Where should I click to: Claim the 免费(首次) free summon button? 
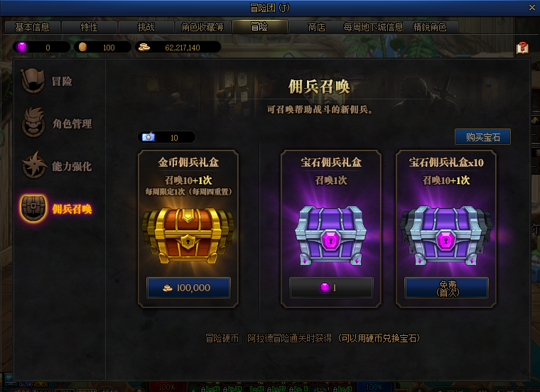(447, 288)
